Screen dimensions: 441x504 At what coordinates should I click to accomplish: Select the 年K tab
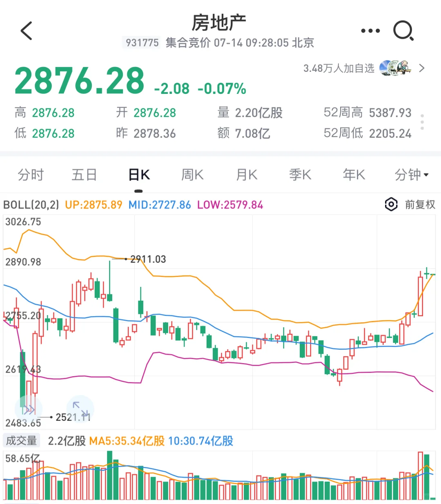click(354, 175)
